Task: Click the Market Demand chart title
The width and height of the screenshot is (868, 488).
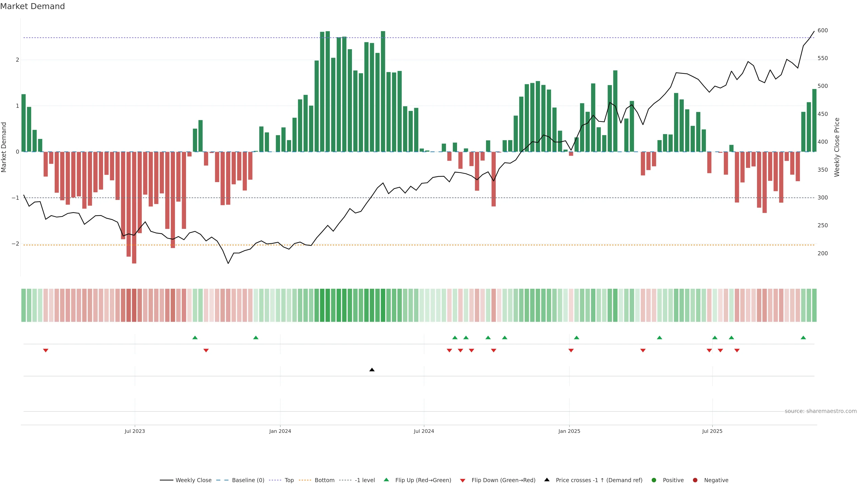Action: (32, 6)
